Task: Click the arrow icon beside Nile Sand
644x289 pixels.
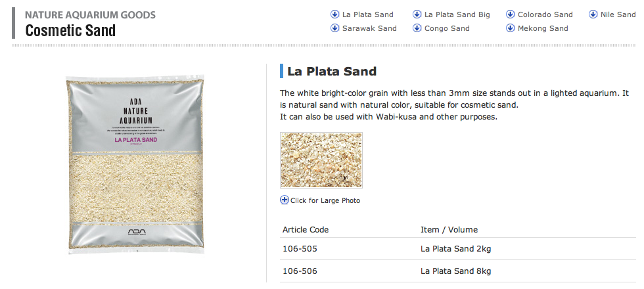Action: [593, 14]
